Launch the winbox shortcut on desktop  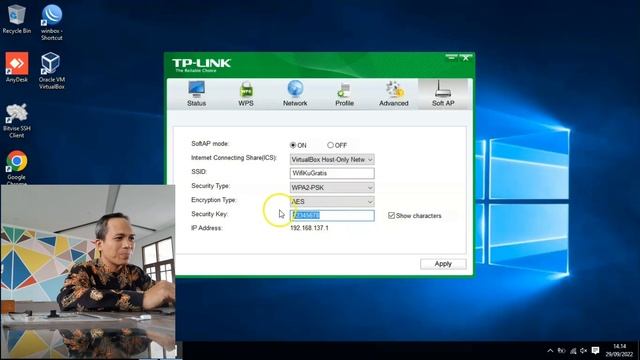click(51, 22)
